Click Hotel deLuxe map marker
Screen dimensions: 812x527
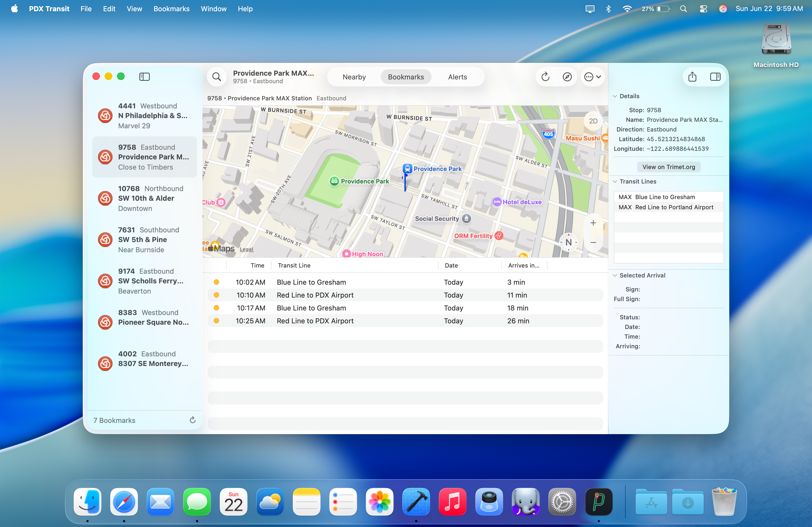coord(497,202)
